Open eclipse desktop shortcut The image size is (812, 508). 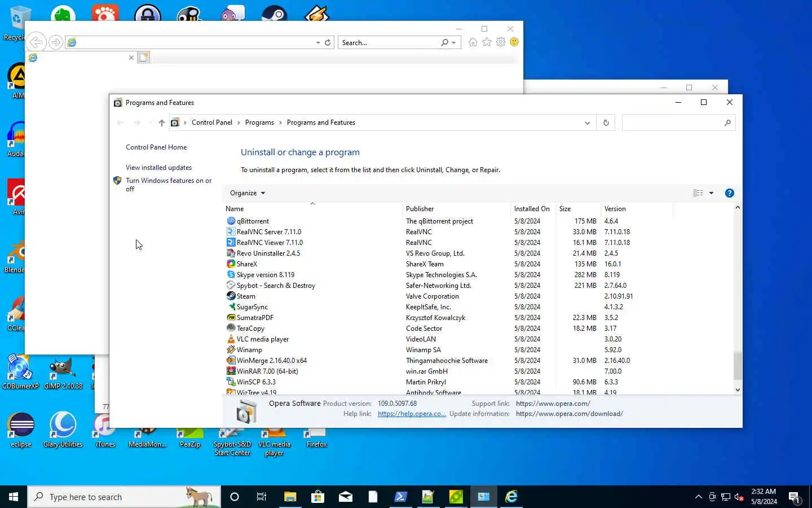[x=21, y=430]
